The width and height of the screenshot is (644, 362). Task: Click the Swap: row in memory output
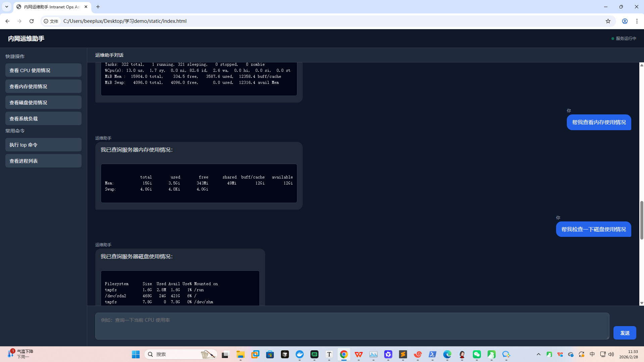click(x=157, y=189)
